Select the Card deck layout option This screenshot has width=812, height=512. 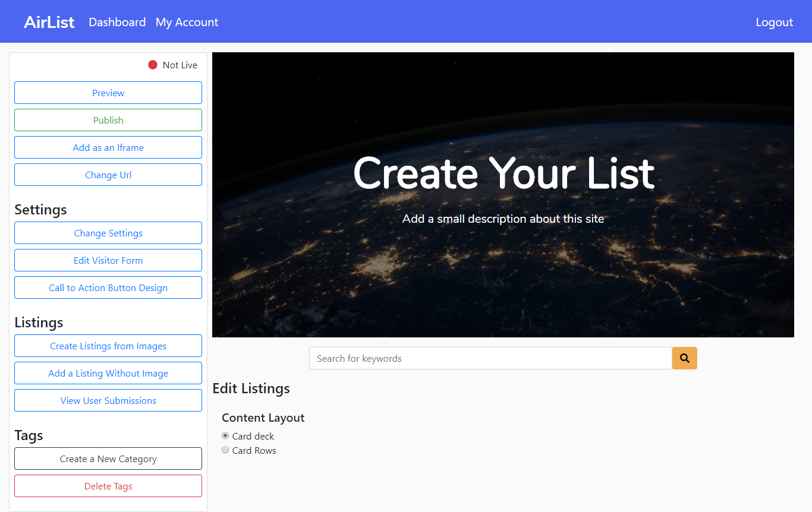[x=225, y=435]
